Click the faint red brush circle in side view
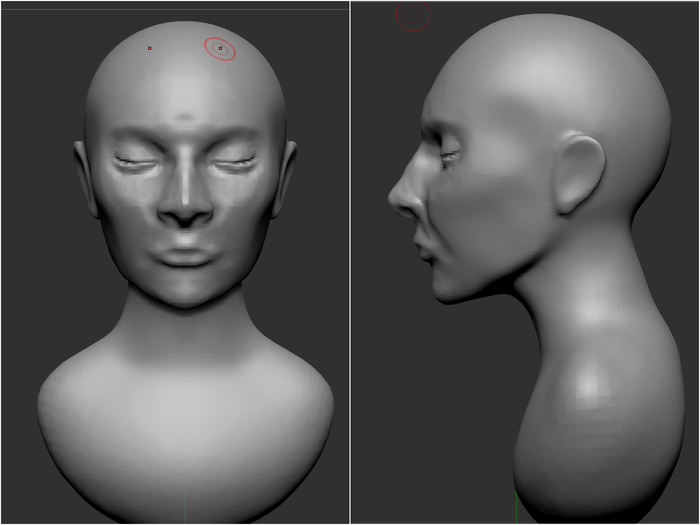The width and height of the screenshot is (700, 525). coord(413,13)
